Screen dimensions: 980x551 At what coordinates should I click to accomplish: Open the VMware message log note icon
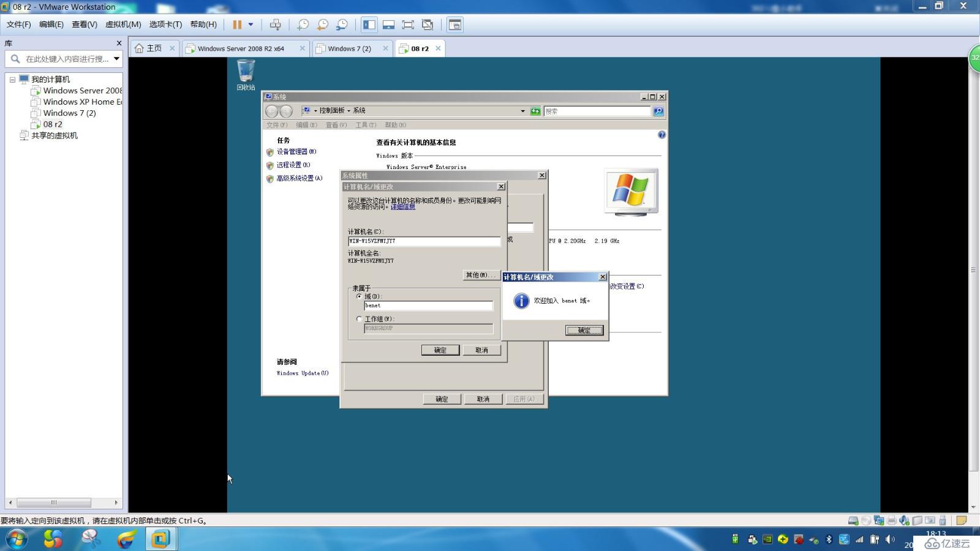coord(961,521)
